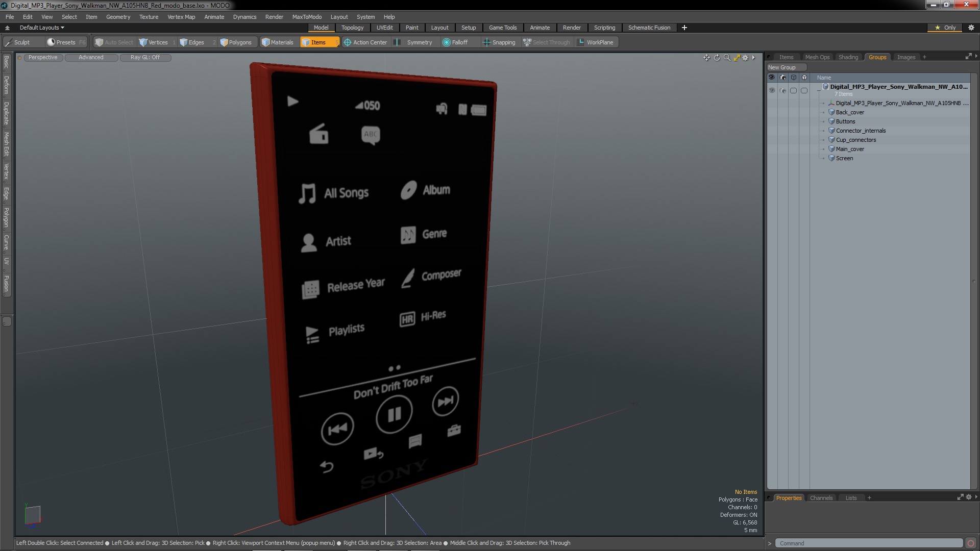The width and height of the screenshot is (980, 551).
Task: Switch to the Mesh Ops tab
Action: point(817,57)
